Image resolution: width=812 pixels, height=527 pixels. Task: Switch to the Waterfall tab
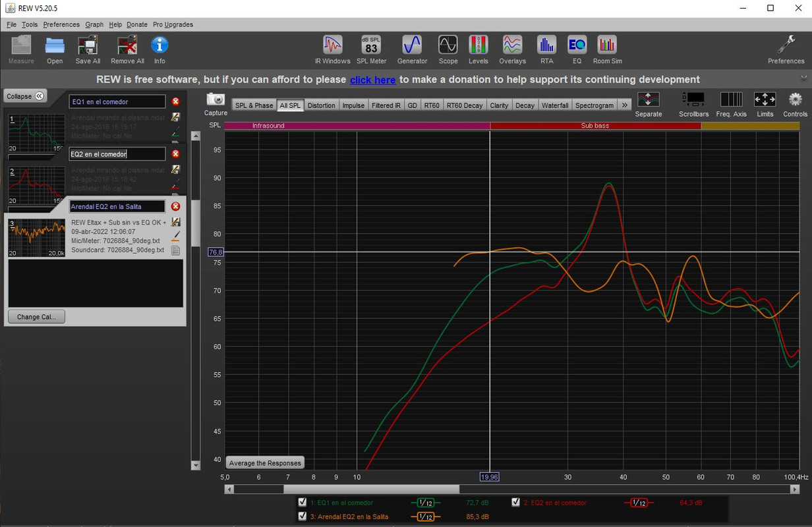coord(555,105)
